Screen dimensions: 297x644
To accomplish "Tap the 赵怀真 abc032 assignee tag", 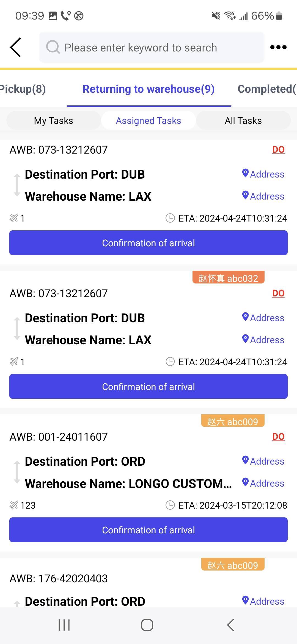I will click(228, 278).
